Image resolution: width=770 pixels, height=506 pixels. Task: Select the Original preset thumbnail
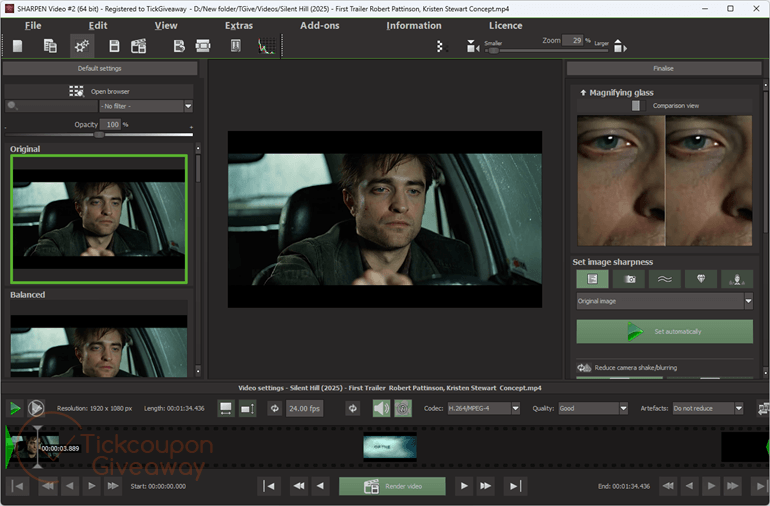pos(99,219)
